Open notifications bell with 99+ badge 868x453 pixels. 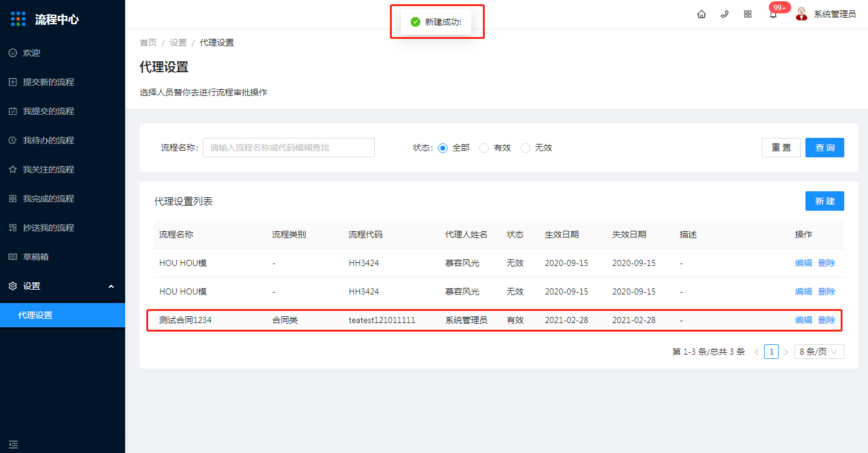coord(773,15)
